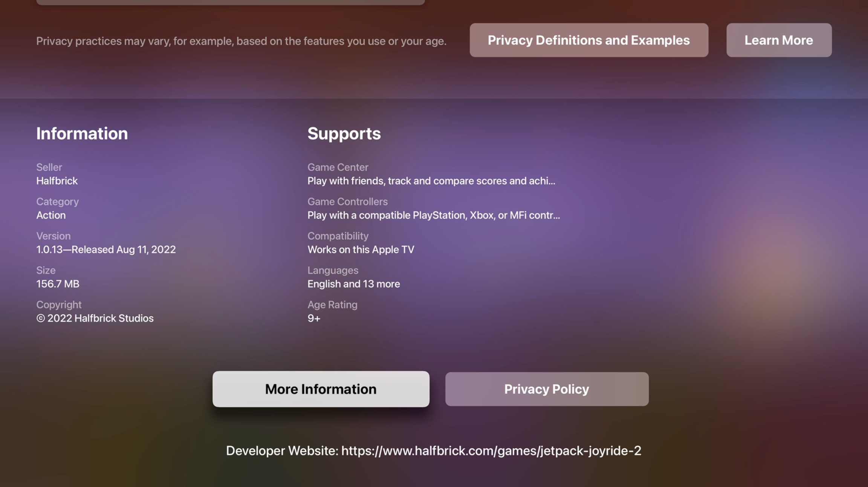Select the Game Center description text
Screen dimensions: 868x487
point(431,181)
